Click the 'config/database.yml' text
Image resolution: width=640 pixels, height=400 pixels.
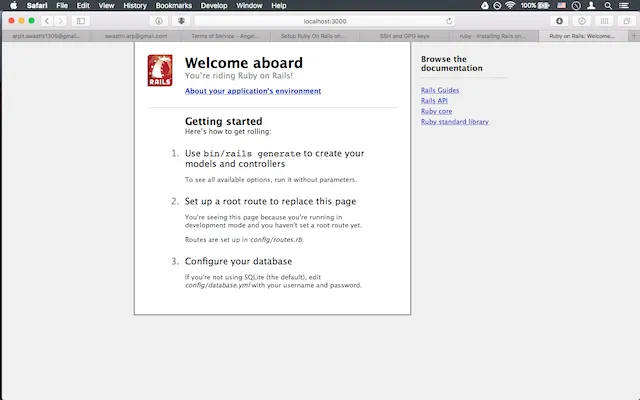pyautogui.click(x=218, y=285)
